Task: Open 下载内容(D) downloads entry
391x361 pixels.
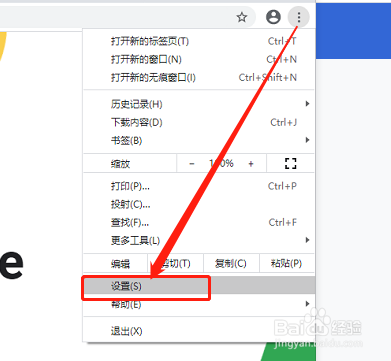Action: point(199,122)
